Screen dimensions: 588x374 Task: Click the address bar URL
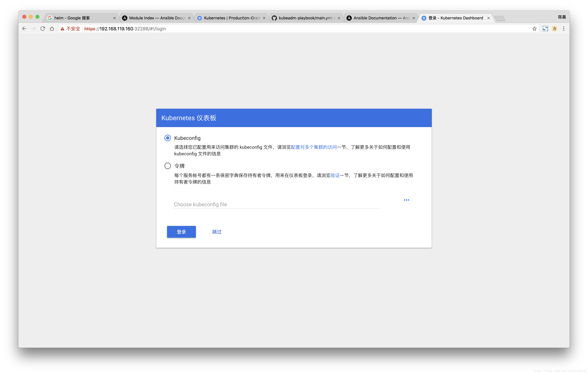click(125, 29)
